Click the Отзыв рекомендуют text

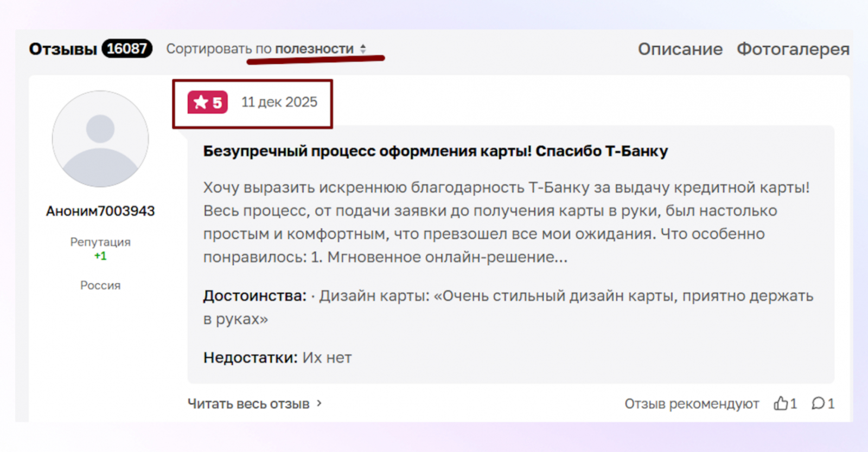point(692,404)
